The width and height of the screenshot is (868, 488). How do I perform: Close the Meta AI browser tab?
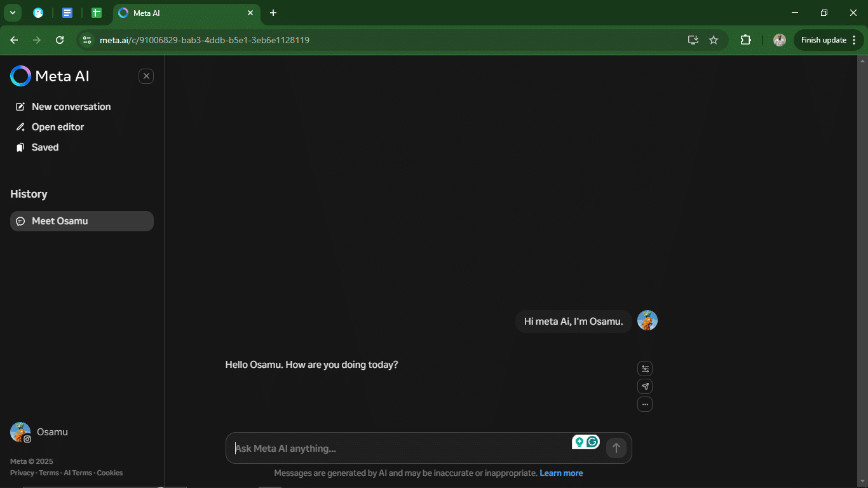point(250,13)
